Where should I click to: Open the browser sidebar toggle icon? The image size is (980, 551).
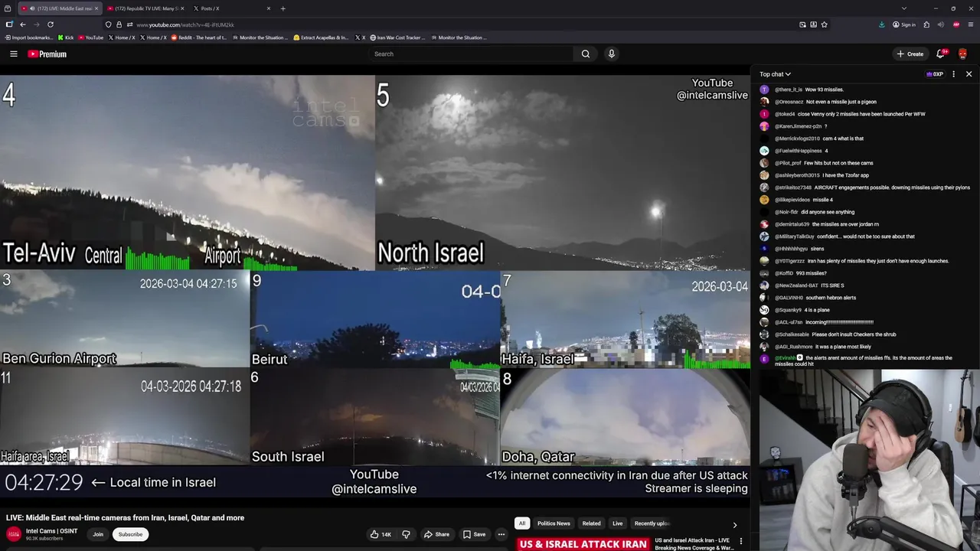click(x=9, y=24)
